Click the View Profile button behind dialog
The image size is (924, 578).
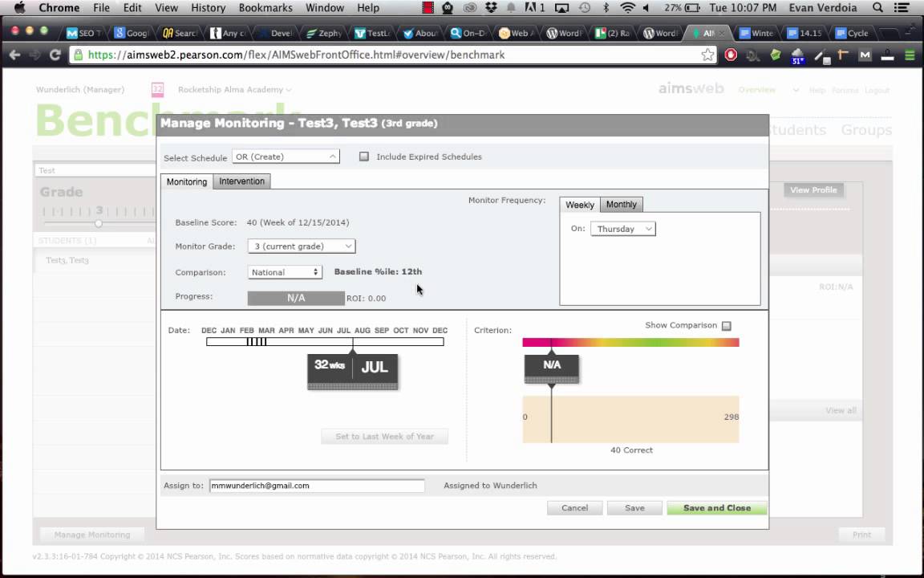pos(813,190)
